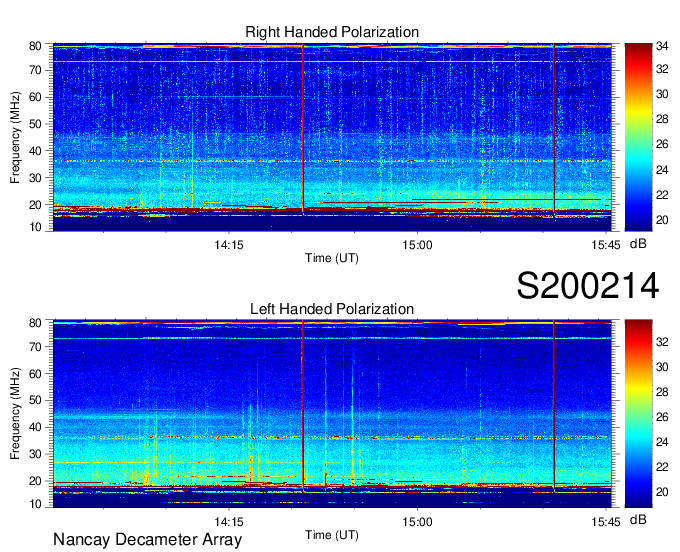Click the 80 MHz tick of Right Handed plot

point(35,46)
